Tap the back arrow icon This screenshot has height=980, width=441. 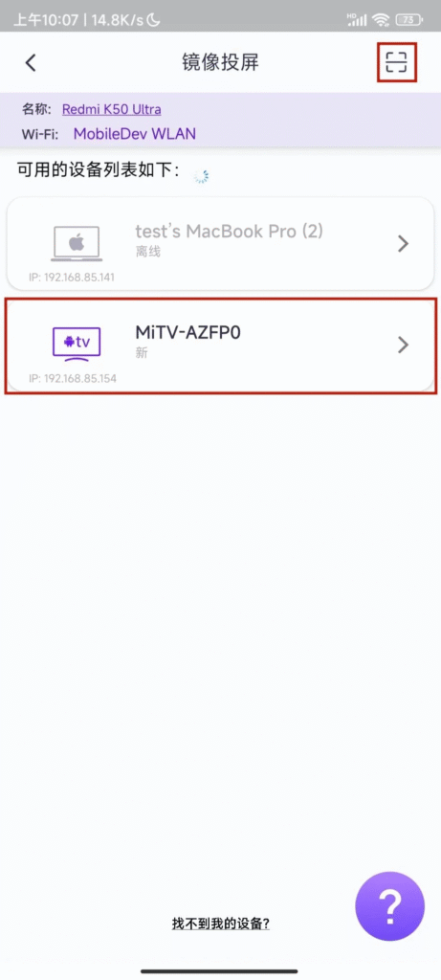[x=31, y=62]
